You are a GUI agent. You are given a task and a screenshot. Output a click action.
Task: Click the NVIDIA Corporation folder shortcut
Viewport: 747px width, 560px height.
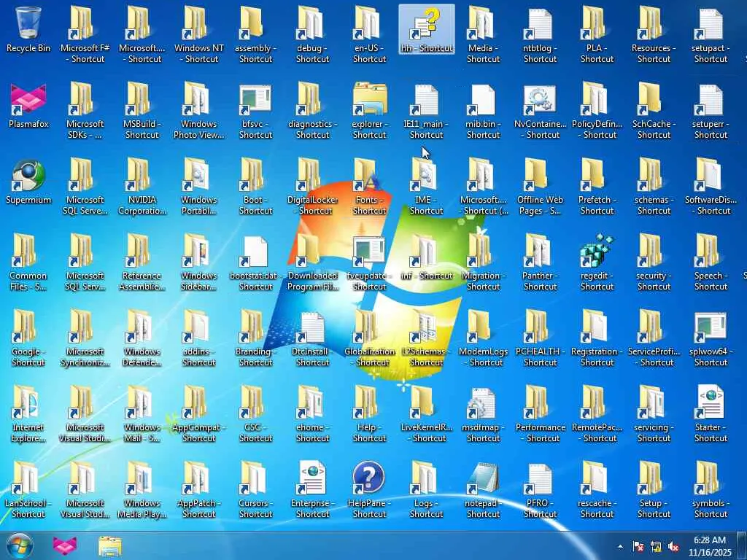pyautogui.click(x=142, y=187)
